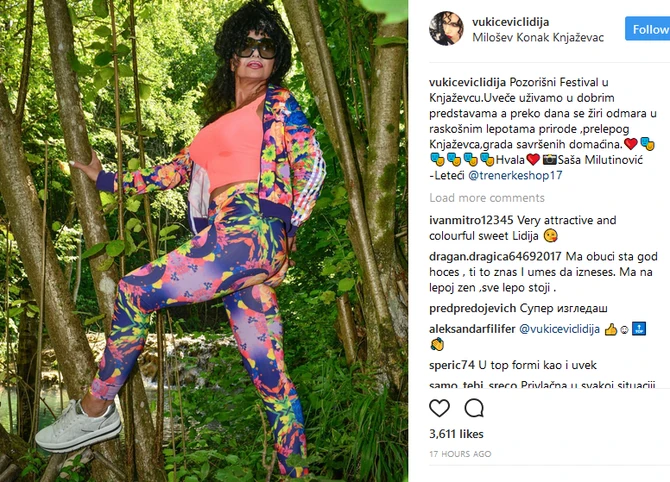Expand Load more comments
Image resolution: width=670 pixels, height=482 pixels.
(487, 198)
